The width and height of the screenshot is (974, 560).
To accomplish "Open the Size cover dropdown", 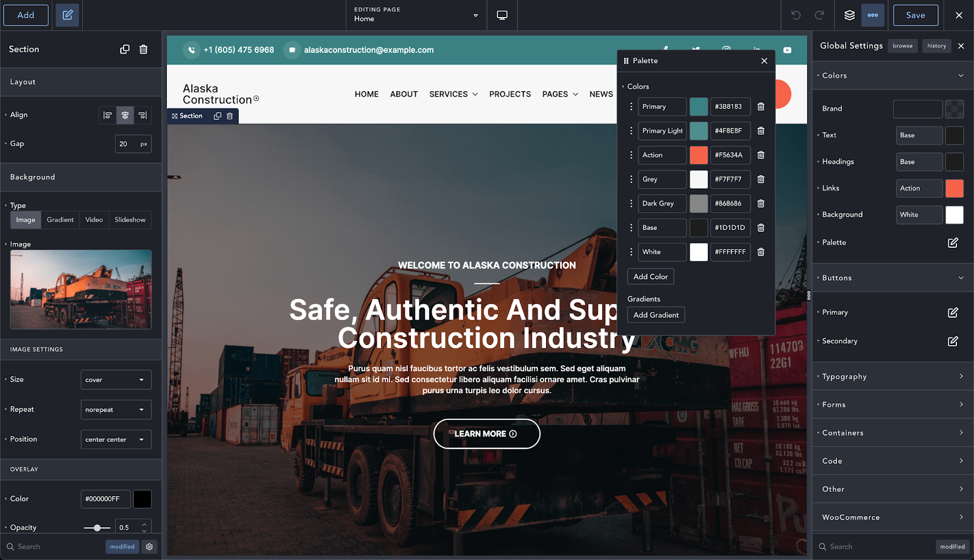I will pos(116,380).
